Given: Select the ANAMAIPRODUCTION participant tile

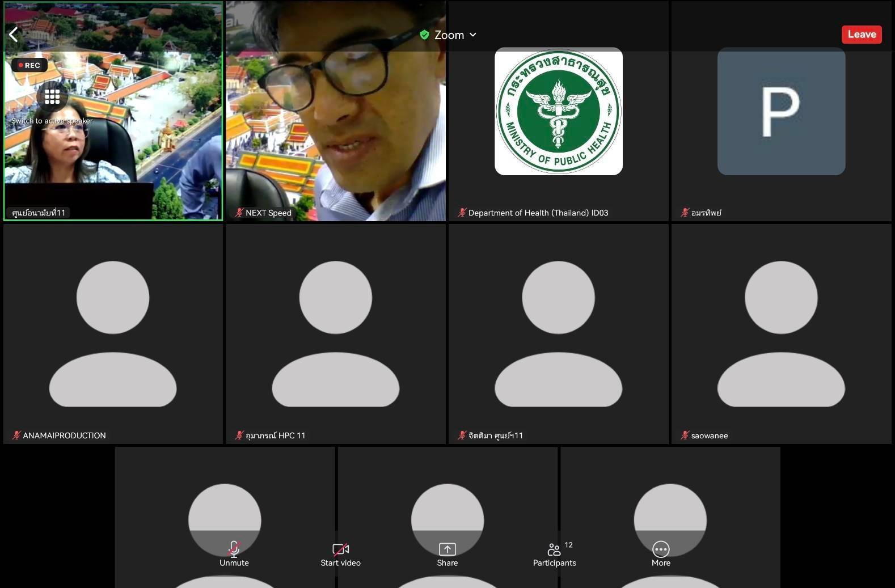Looking at the screenshot, I should pyautogui.click(x=113, y=334).
